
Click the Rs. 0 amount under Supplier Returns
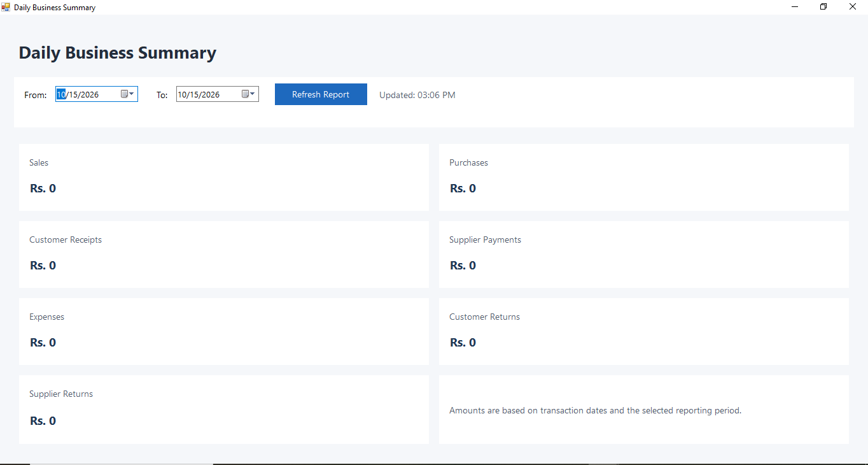point(43,421)
